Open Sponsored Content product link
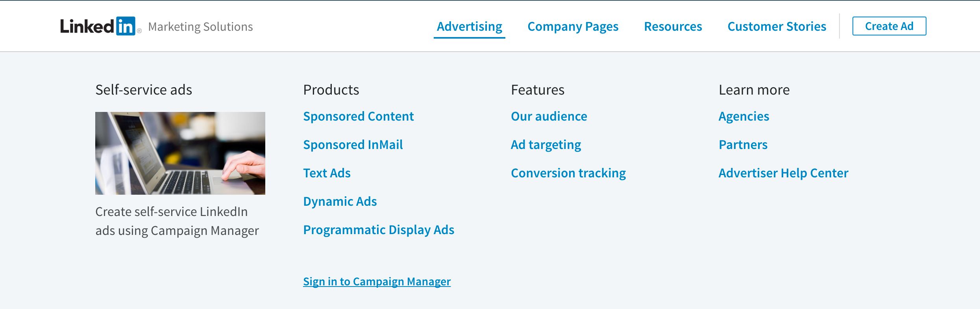The width and height of the screenshot is (980, 309). (x=358, y=116)
